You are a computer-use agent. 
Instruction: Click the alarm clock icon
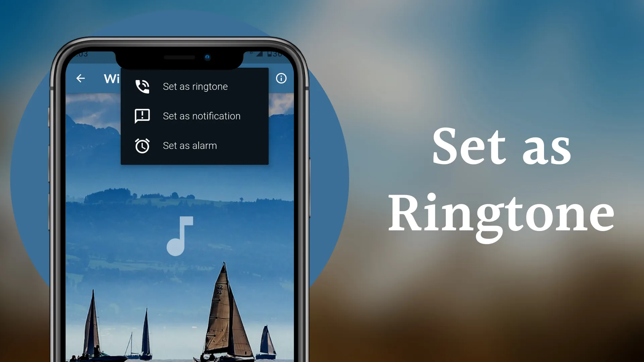[x=142, y=145]
